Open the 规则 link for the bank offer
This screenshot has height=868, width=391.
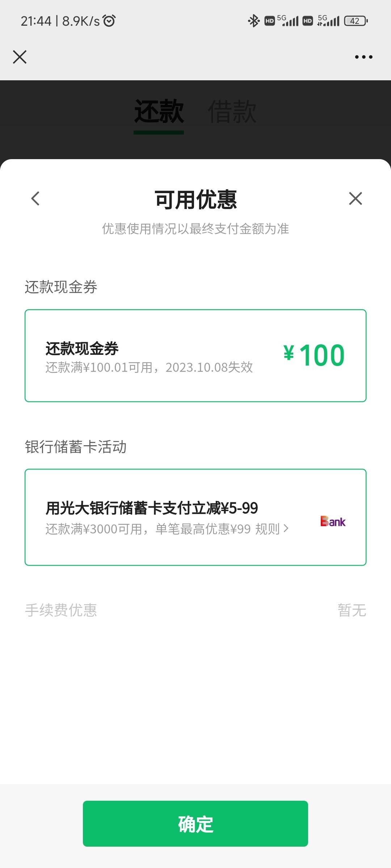click(267, 529)
